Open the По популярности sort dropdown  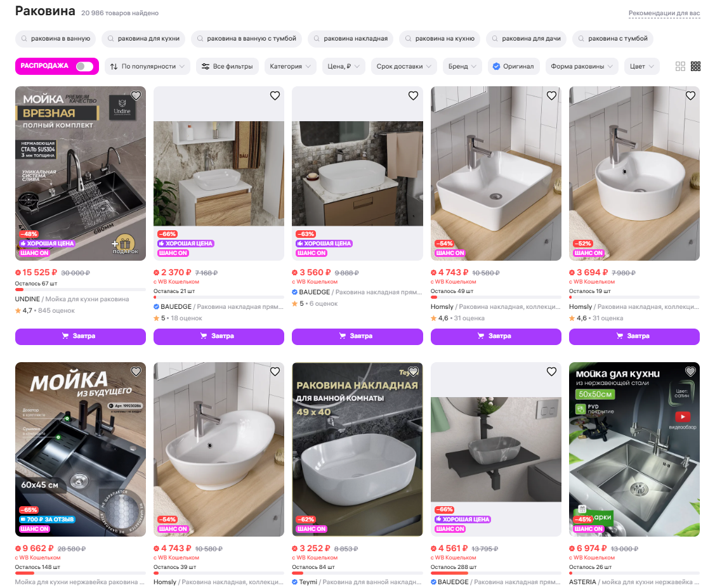tap(147, 67)
